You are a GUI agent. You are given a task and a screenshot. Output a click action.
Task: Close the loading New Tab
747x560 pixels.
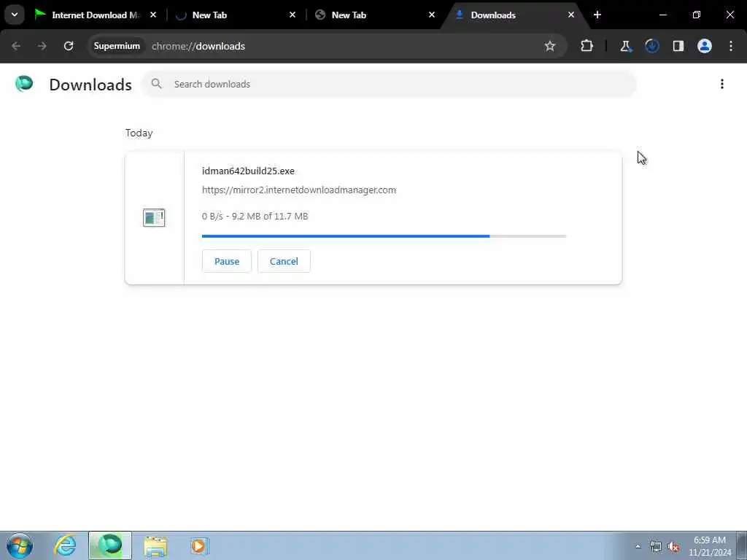click(293, 15)
